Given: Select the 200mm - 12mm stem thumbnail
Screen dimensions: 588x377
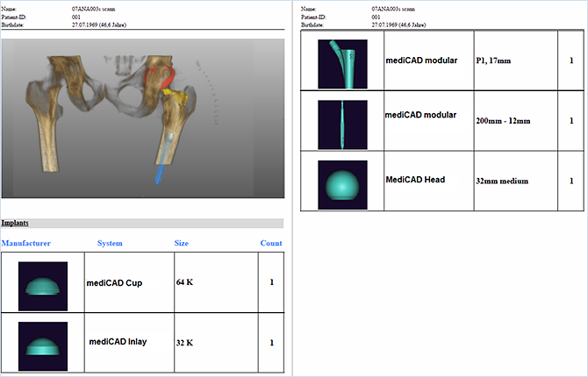Looking at the screenshot, I should [342, 124].
